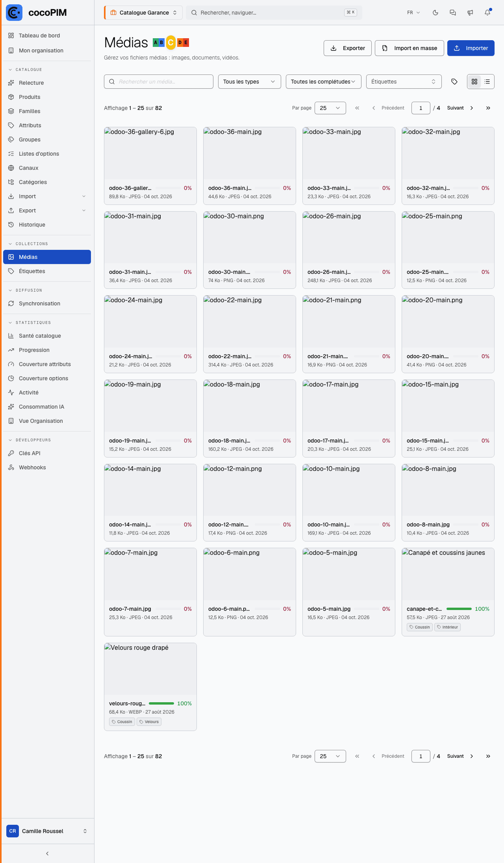Image resolution: width=504 pixels, height=863 pixels.
Task: Open Mon organisation page
Action: pos(47,50)
